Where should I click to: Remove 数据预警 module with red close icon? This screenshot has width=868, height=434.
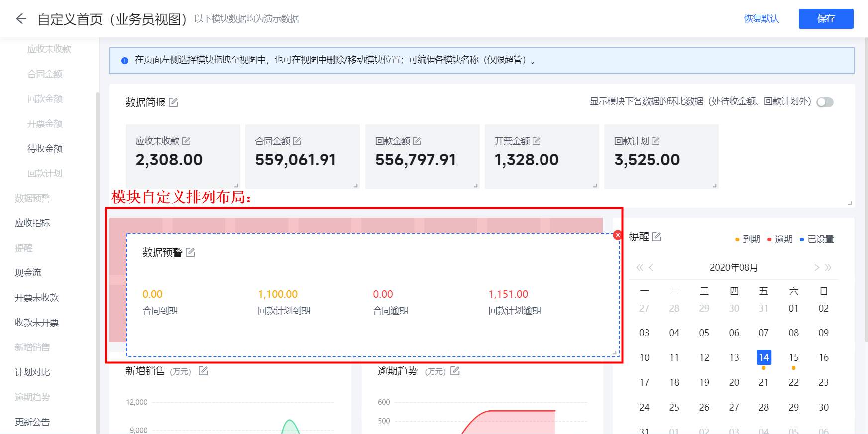pyautogui.click(x=618, y=235)
